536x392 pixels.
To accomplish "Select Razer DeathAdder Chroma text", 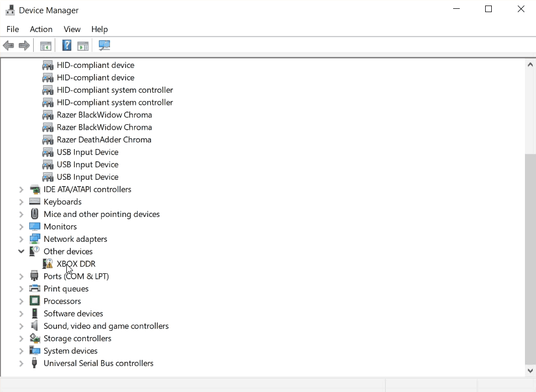I will point(104,140).
